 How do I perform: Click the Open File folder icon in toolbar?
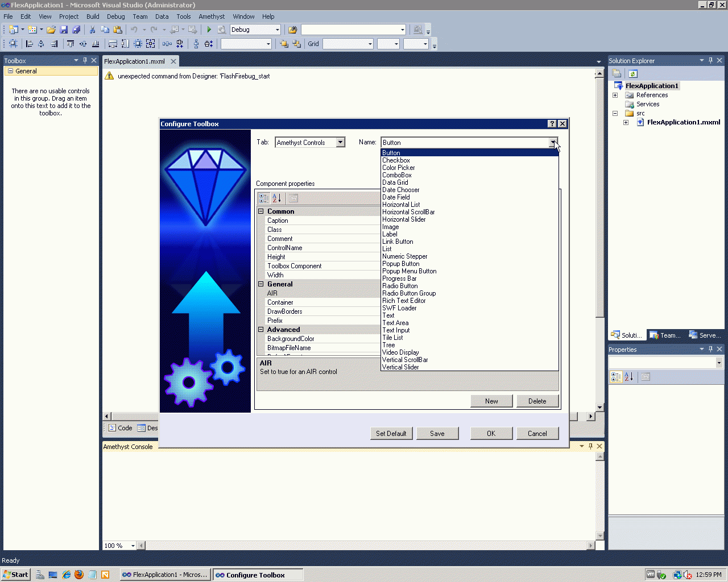[51, 30]
